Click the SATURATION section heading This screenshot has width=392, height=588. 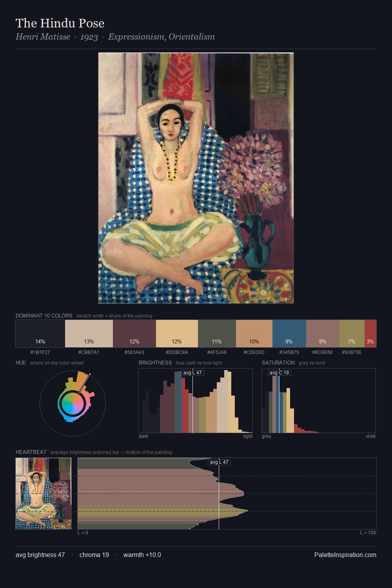278,363
